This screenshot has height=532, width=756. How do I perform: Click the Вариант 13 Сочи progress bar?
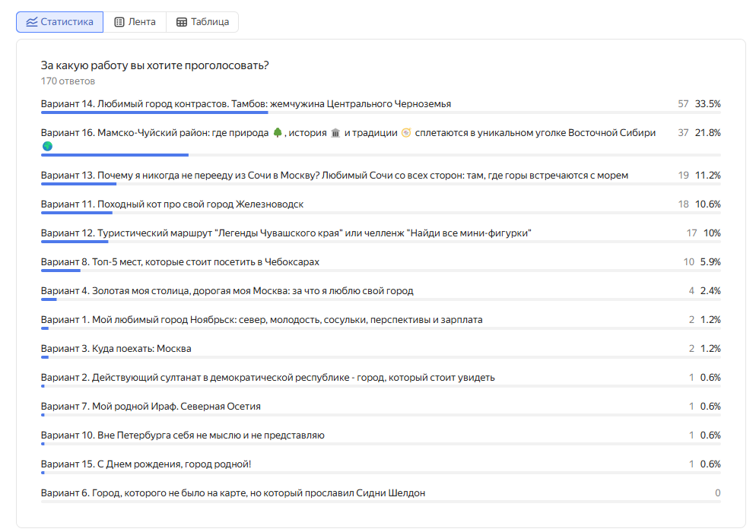78,184
